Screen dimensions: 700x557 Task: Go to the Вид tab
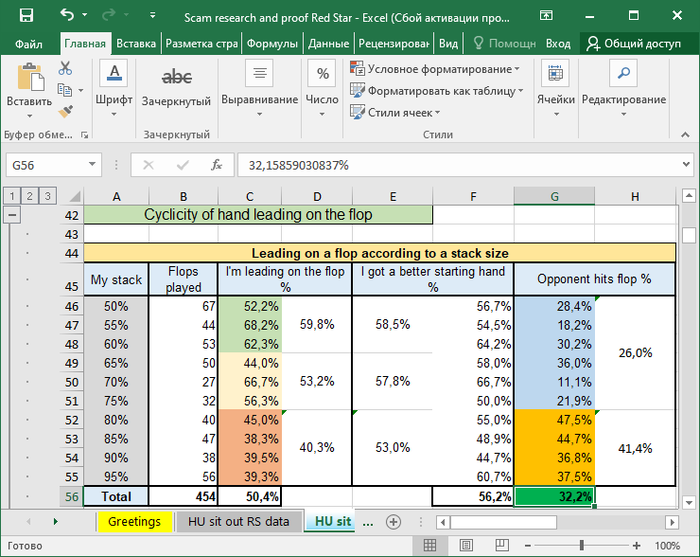[x=448, y=44]
